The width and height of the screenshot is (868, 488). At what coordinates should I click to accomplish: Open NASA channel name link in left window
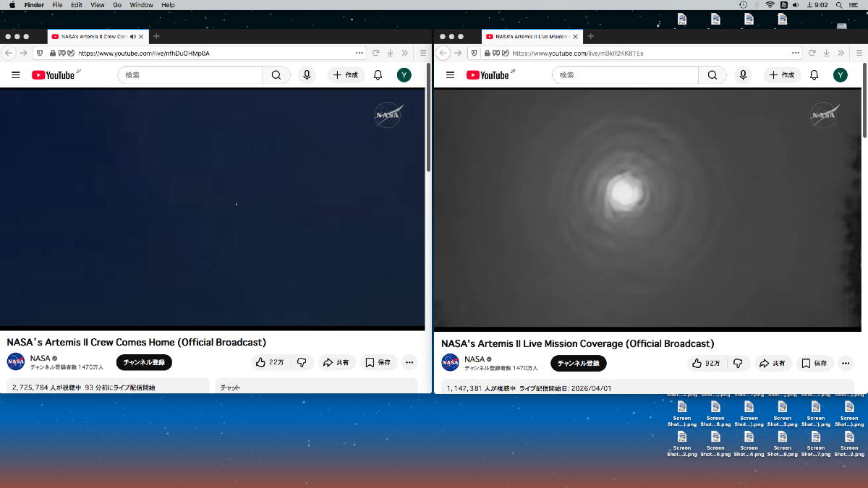(41, 358)
